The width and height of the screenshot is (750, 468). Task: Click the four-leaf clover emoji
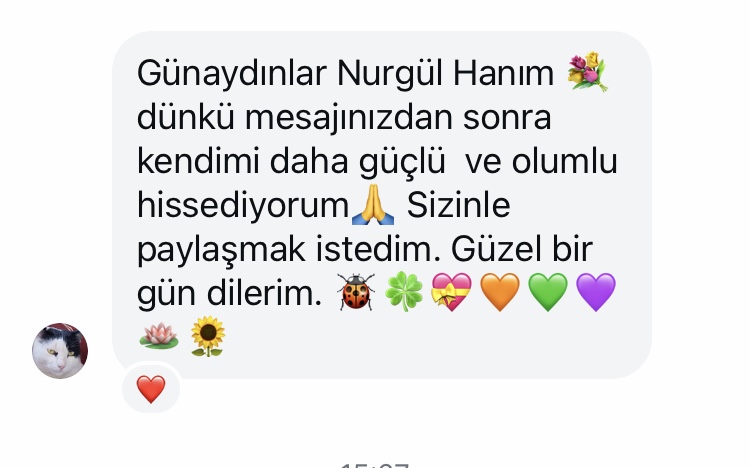pyautogui.click(x=404, y=292)
